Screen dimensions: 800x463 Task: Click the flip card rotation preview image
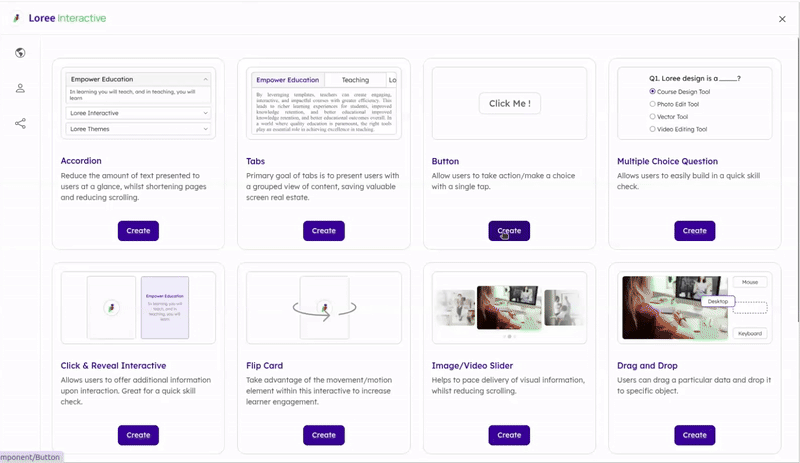pos(323,308)
